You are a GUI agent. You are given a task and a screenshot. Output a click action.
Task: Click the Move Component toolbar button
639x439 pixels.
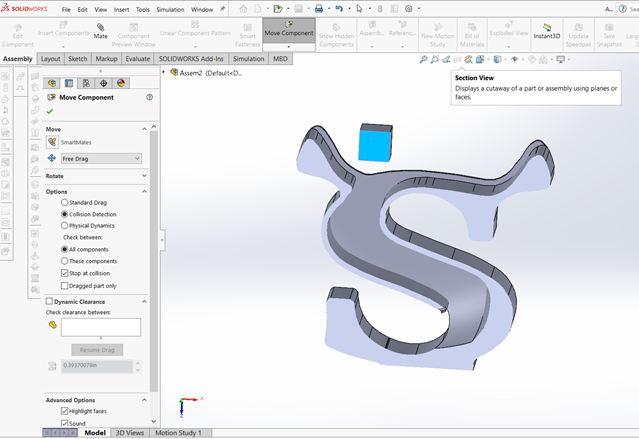(289, 30)
